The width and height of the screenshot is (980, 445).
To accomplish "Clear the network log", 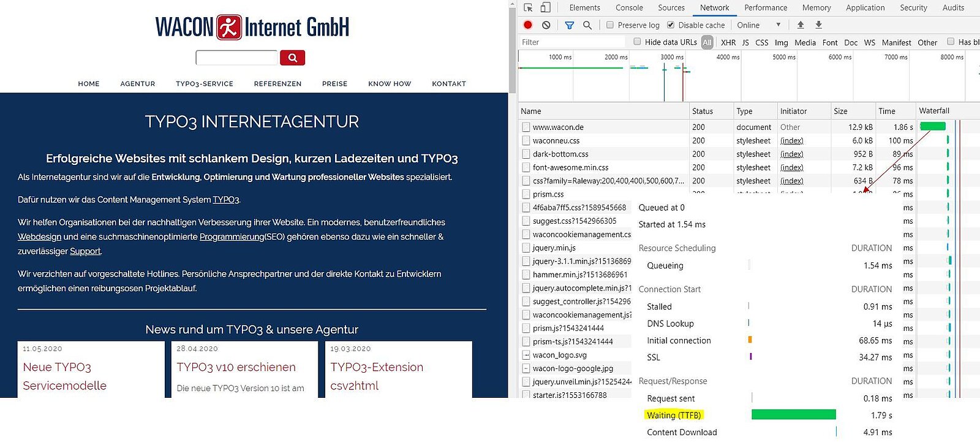I will tap(546, 25).
